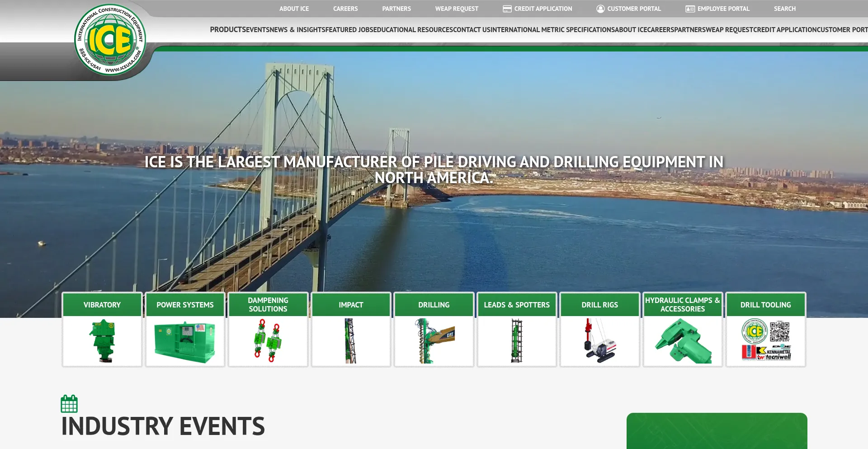Select the Vibratory hammer product image
868x449 pixels.
click(x=102, y=341)
